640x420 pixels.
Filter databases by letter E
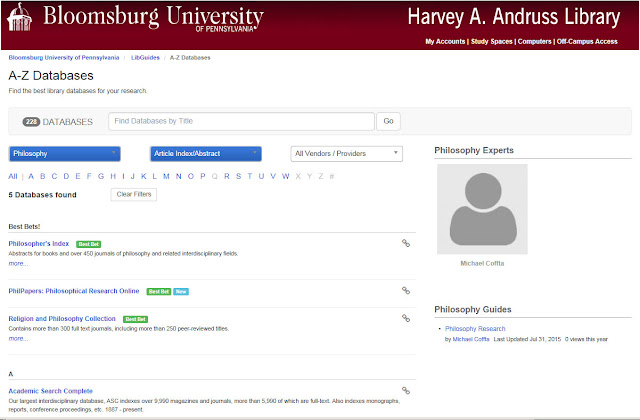[78, 176]
